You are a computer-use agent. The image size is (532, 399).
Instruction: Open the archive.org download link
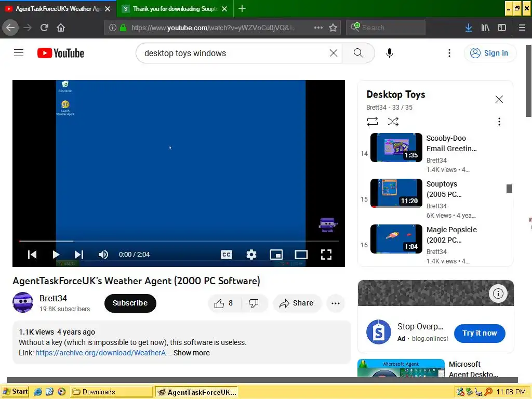point(103,353)
